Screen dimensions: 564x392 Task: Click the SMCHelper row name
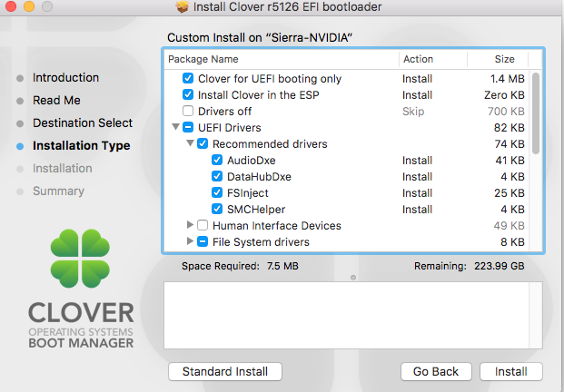pyautogui.click(x=256, y=209)
